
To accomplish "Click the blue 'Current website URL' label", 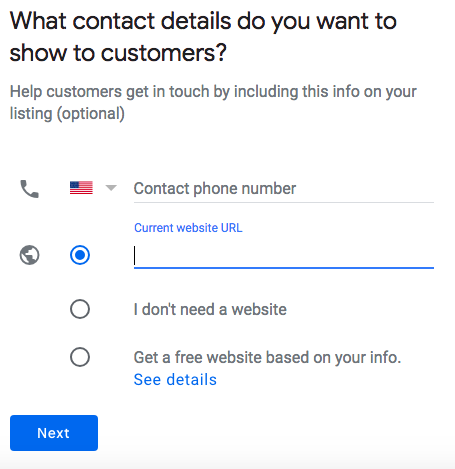I will click(188, 228).
